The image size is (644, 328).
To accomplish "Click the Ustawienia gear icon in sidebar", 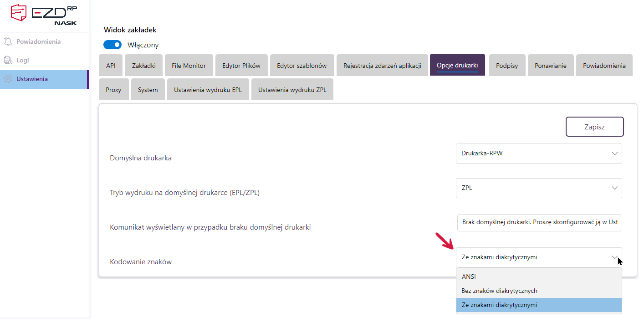I will 8,79.
